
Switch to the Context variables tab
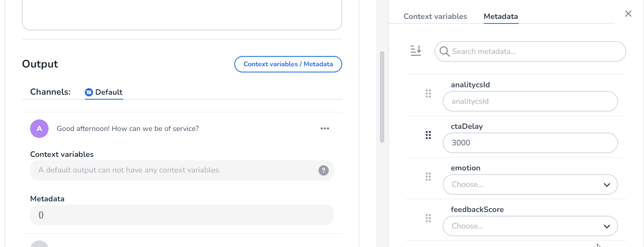[435, 16]
